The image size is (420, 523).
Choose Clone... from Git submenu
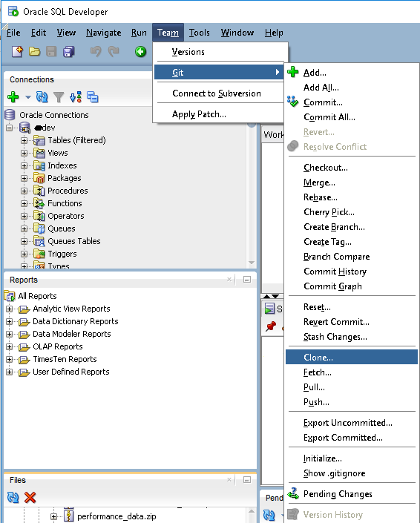coord(352,358)
